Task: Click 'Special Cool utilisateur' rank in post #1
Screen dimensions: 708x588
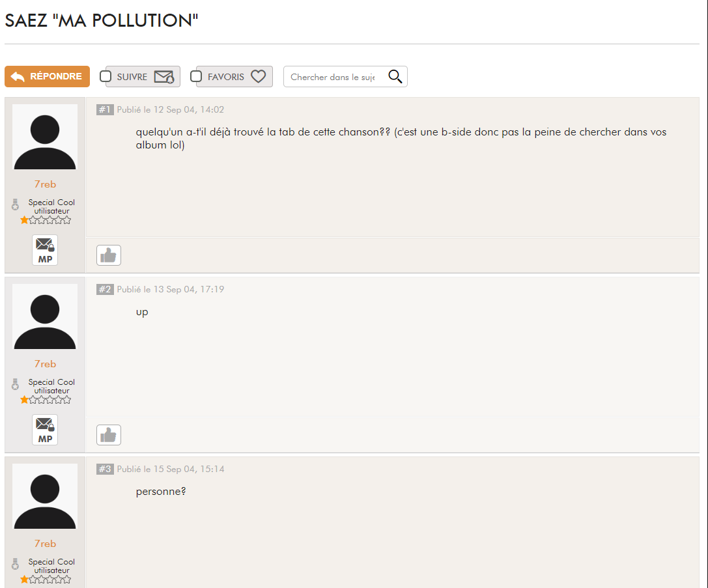Action: coord(51,206)
